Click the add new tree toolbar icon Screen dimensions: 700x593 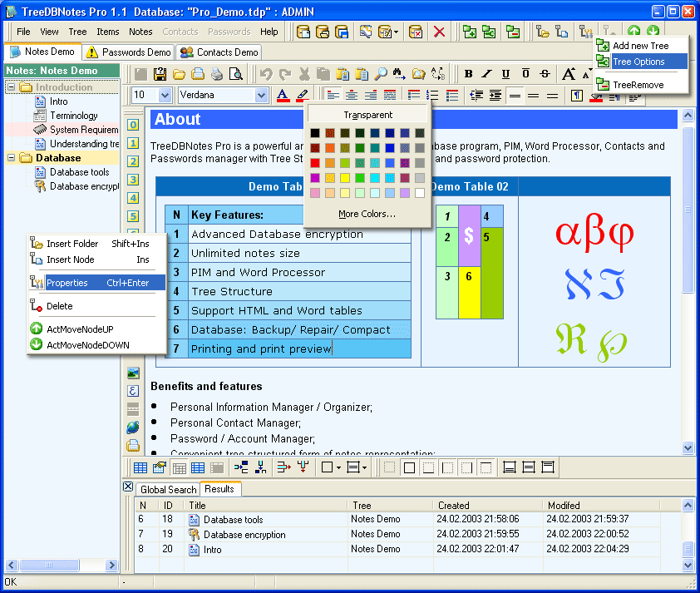coord(470,32)
